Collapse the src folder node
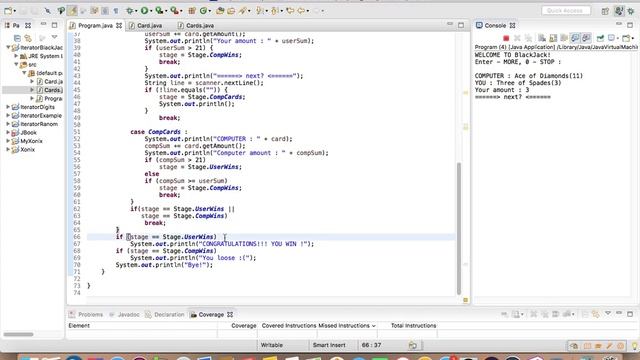Image resolution: width=640 pixels, height=360 pixels. pyautogui.click(x=16, y=64)
